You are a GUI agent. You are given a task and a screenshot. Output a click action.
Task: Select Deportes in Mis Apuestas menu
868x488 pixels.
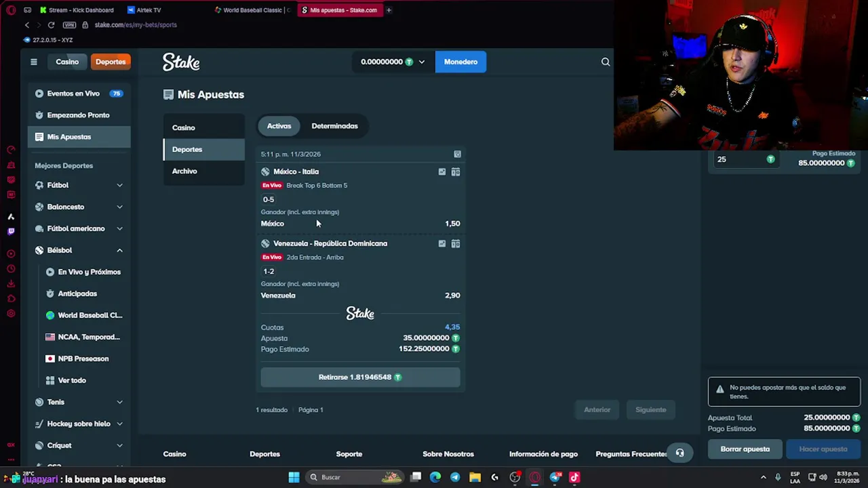pos(203,149)
